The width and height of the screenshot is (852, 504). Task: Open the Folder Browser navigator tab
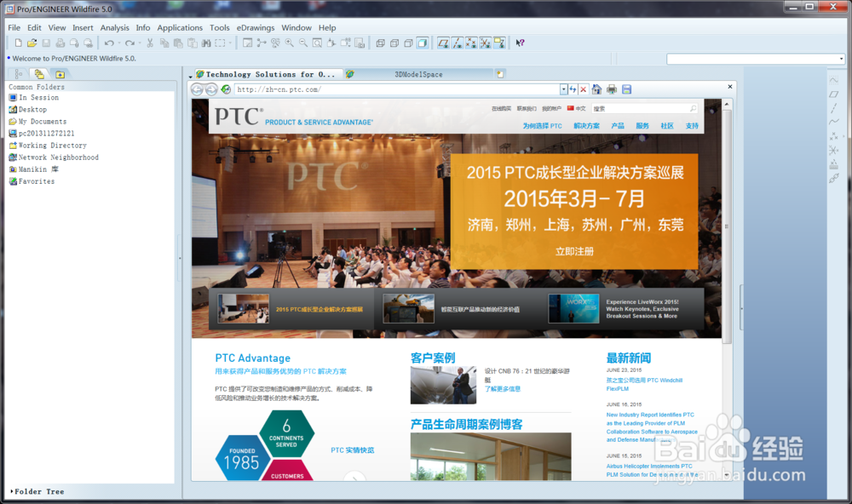39,74
